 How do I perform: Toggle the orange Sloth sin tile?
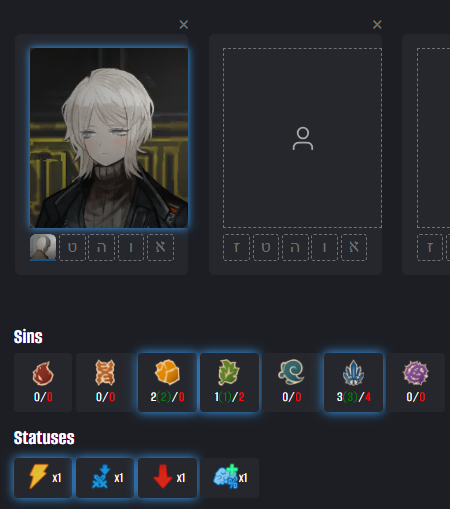pos(167,382)
